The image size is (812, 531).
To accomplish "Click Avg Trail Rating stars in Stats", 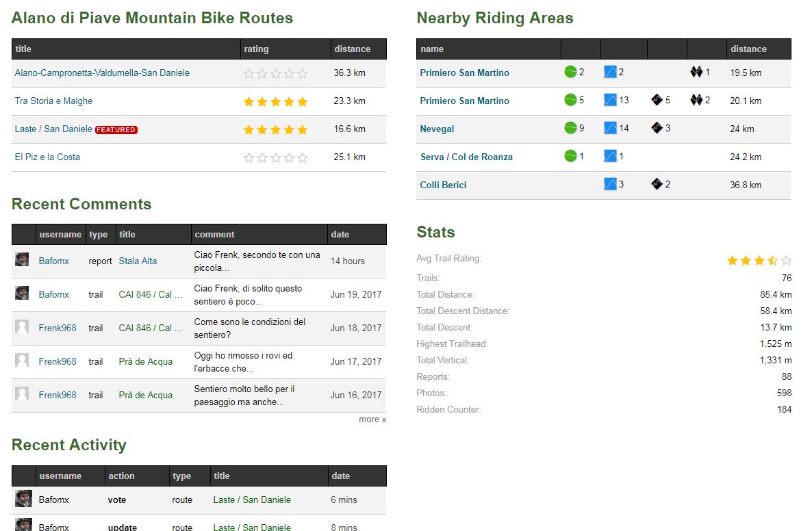I will [x=759, y=260].
